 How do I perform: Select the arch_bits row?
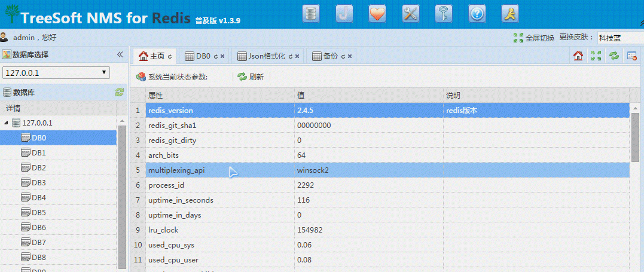(x=380, y=155)
